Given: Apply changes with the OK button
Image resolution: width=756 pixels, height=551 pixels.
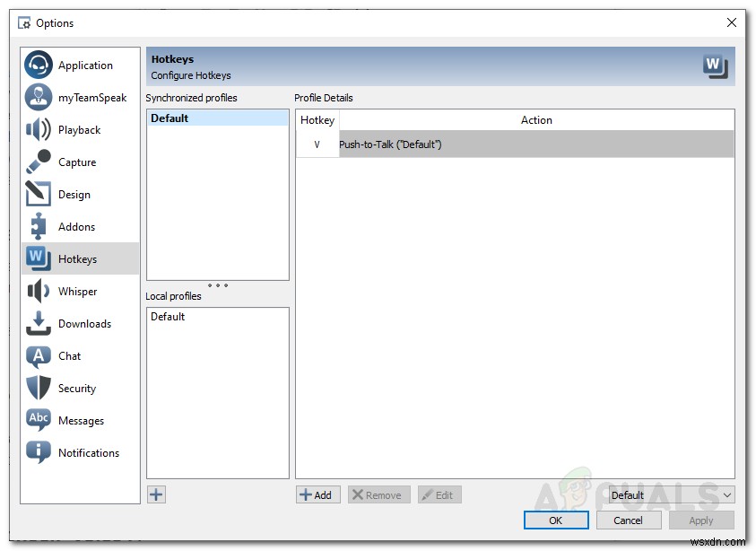Looking at the screenshot, I should [555, 520].
